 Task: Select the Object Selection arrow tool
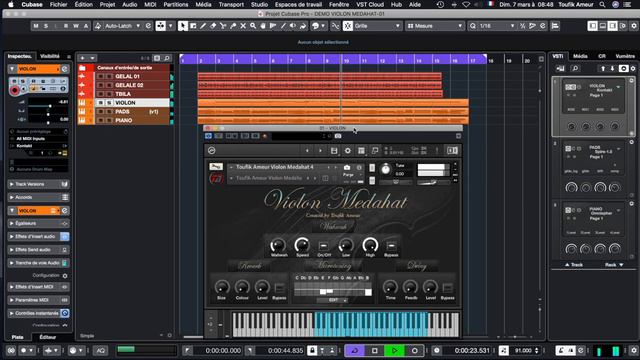pos(182,26)
